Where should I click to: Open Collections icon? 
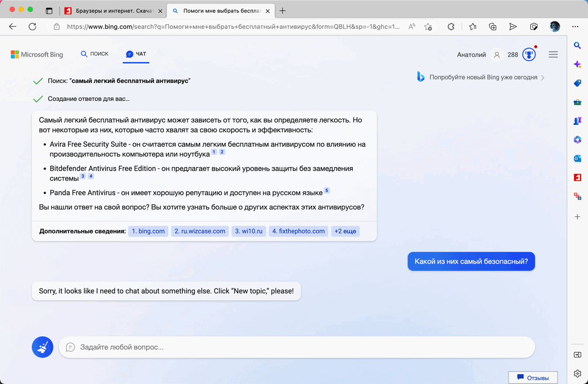(x=493, y=26)
